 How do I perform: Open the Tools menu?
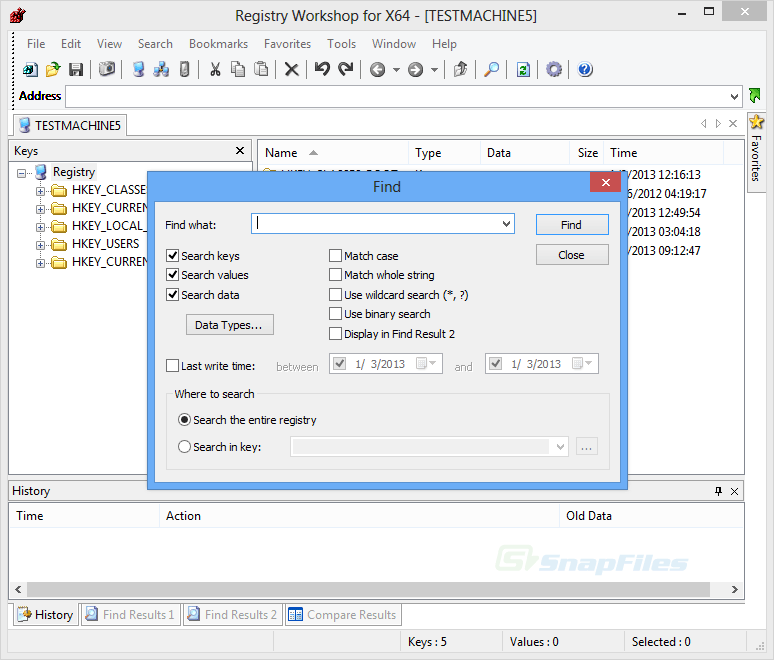click(341, 44)
